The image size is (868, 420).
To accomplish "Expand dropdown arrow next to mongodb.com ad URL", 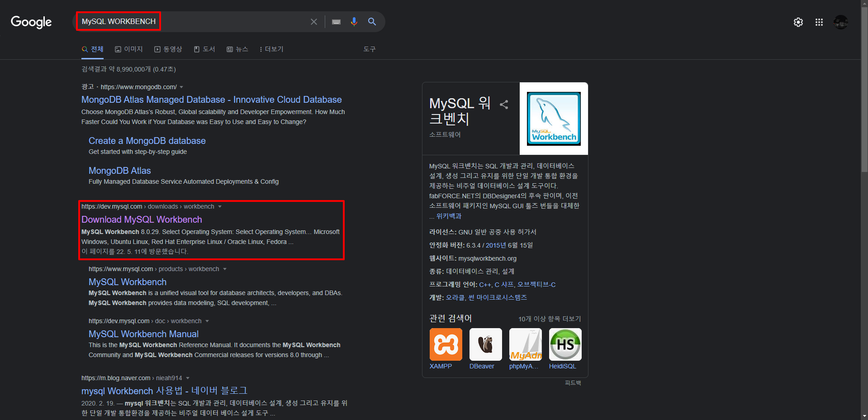I will click(x=181, y=87).
